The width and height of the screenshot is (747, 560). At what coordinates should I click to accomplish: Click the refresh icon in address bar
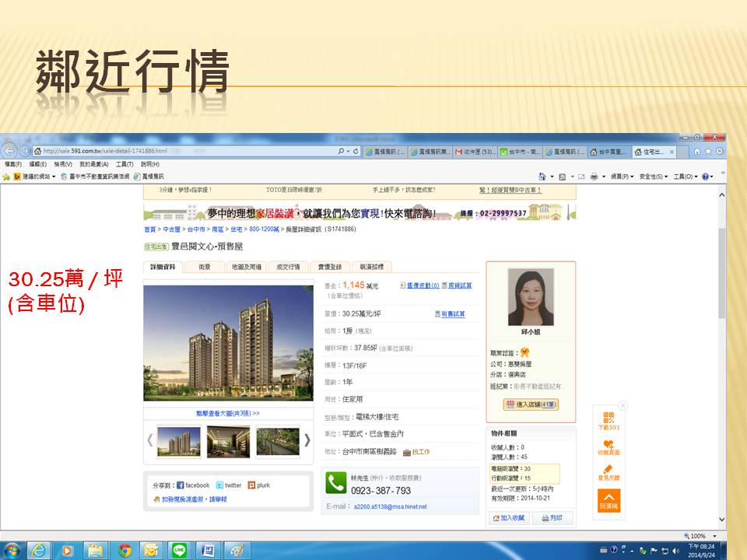coord(356,151)
